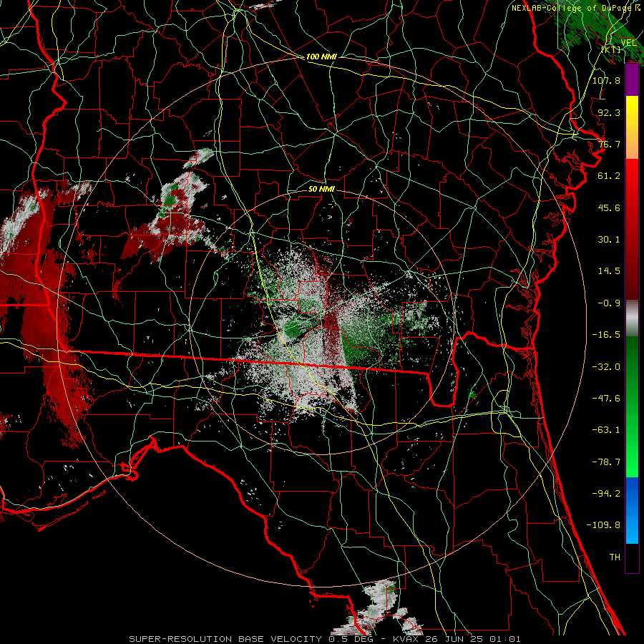Select the 76.7 scale value
This screenshot has width=644, height=644.
(x=609, y=144)
